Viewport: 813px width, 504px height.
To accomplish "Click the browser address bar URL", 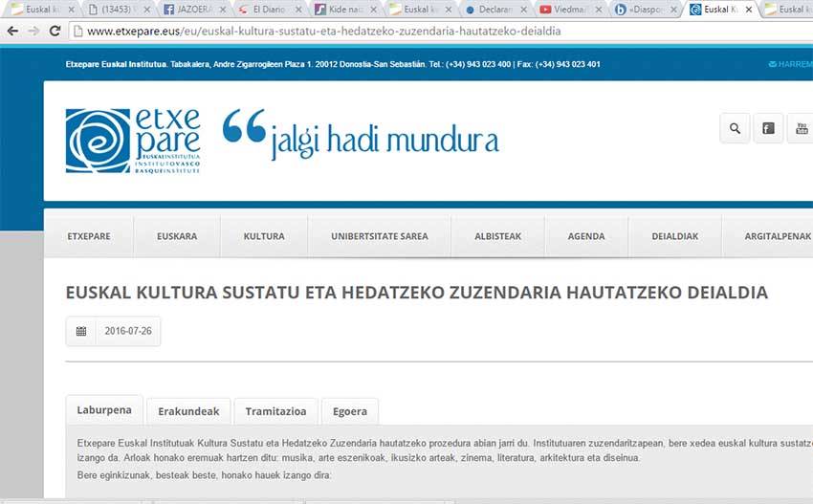I will click(325, 31).
